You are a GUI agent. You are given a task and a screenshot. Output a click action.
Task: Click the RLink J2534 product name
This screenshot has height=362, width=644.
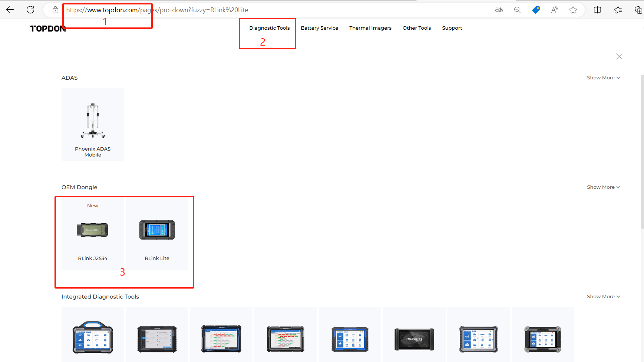click(x=93, y=258)
